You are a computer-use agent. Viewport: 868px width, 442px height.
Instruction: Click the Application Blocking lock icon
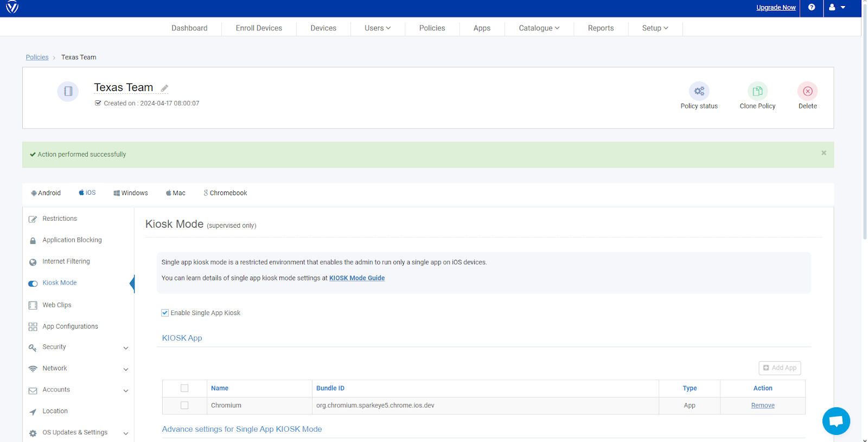(33, 240)
